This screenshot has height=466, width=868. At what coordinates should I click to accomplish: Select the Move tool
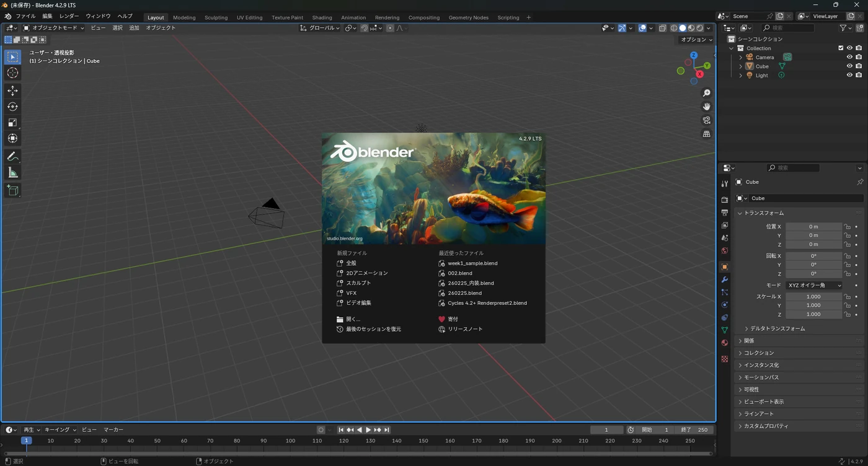(12, 90)
